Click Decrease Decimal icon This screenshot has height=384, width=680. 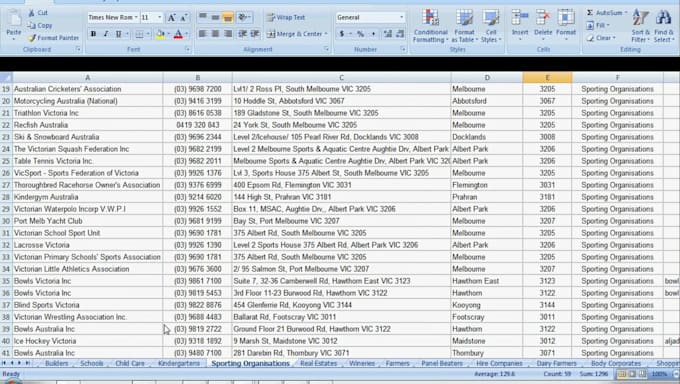pos(400,34)
